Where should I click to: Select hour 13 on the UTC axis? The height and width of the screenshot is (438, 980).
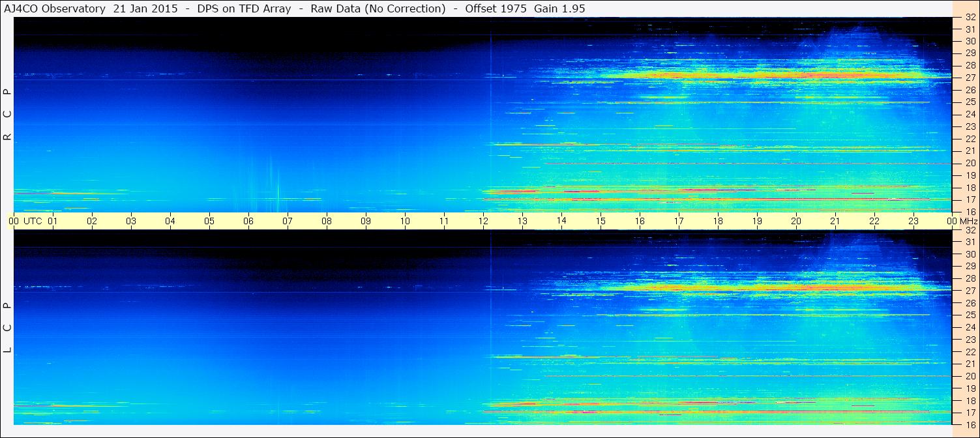click(x=522, y=221)
